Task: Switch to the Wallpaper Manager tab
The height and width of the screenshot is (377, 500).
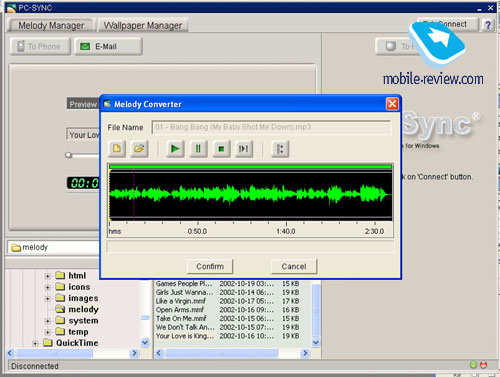Action: 143,25
